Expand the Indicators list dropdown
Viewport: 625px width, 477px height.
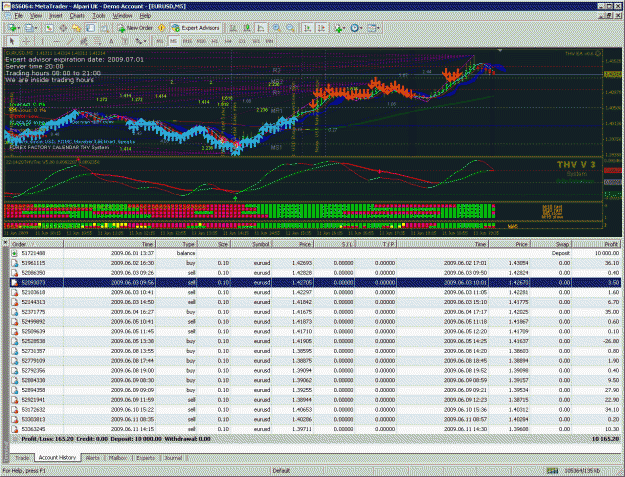tap(340, 28)
